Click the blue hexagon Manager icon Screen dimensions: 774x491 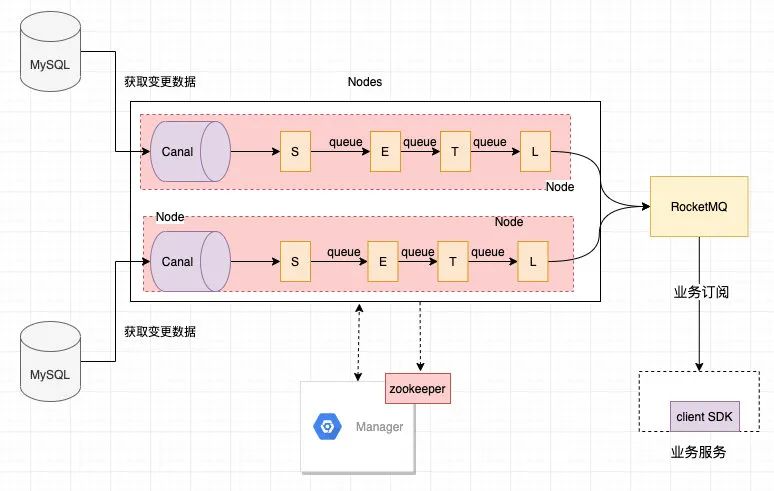coord(327,426)
